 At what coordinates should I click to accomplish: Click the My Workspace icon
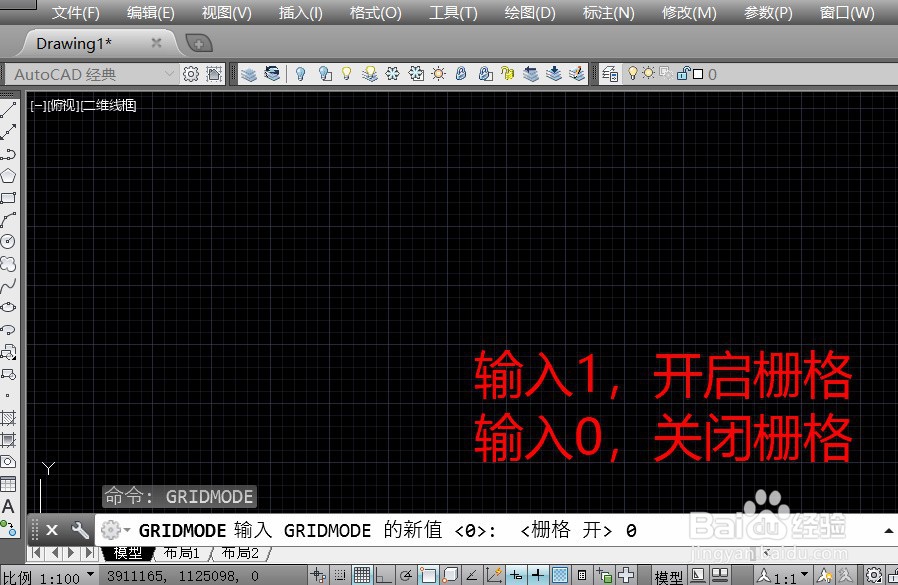click(x=214, y=74)
